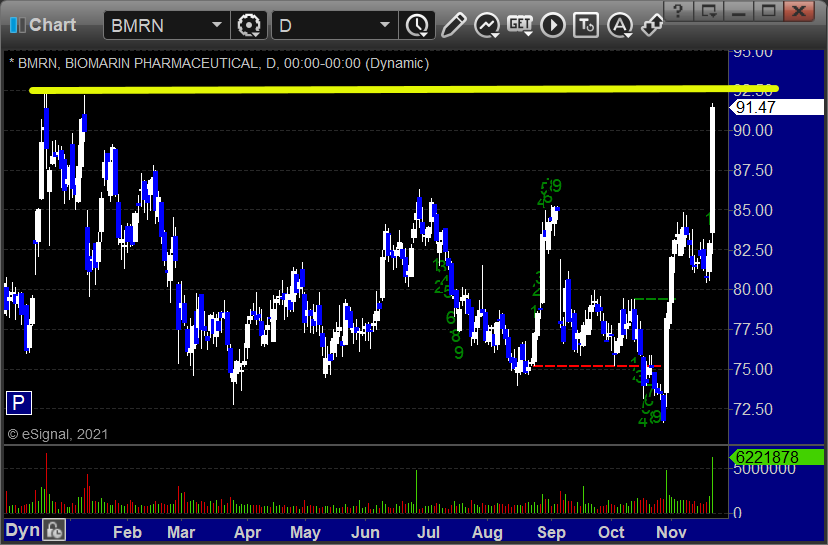Open the symbol settings gear icon
Screen dimensions: 828x545
pos(249,25)
